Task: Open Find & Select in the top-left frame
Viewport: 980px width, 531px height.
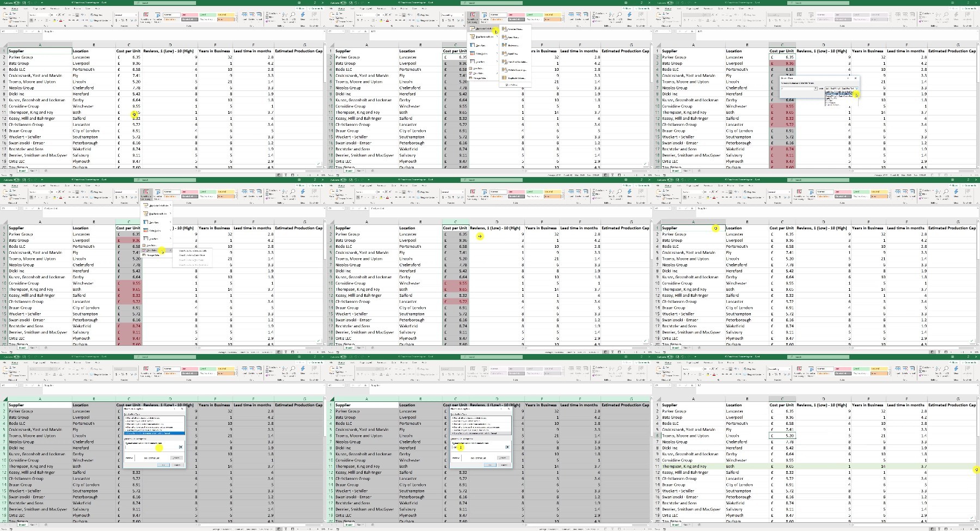Action: coord(292,17)
